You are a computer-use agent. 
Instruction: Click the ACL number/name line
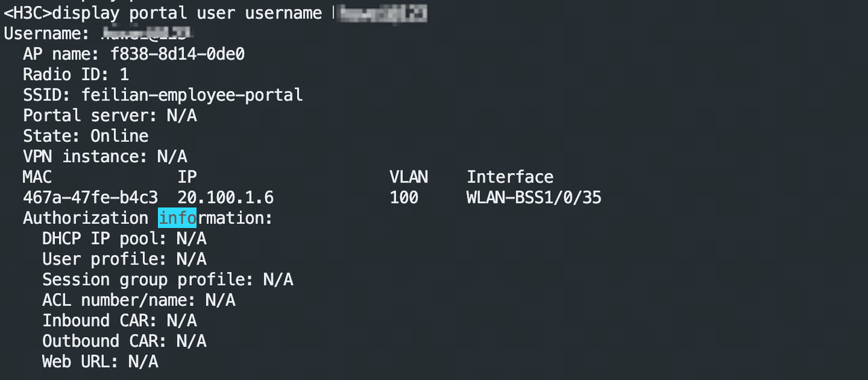pos(139,300)
